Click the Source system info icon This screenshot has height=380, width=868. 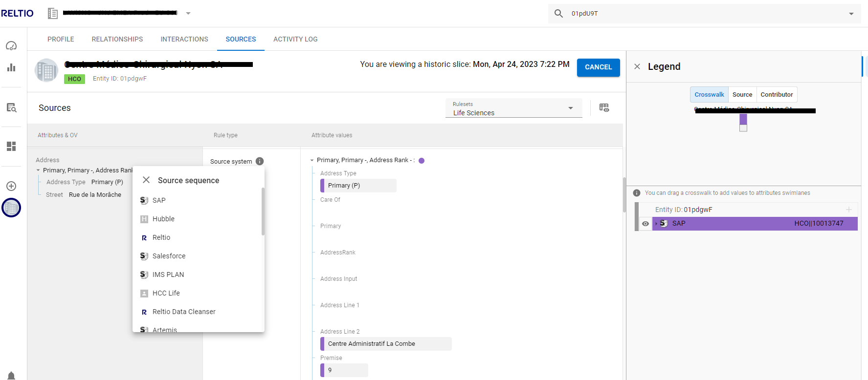260,161
